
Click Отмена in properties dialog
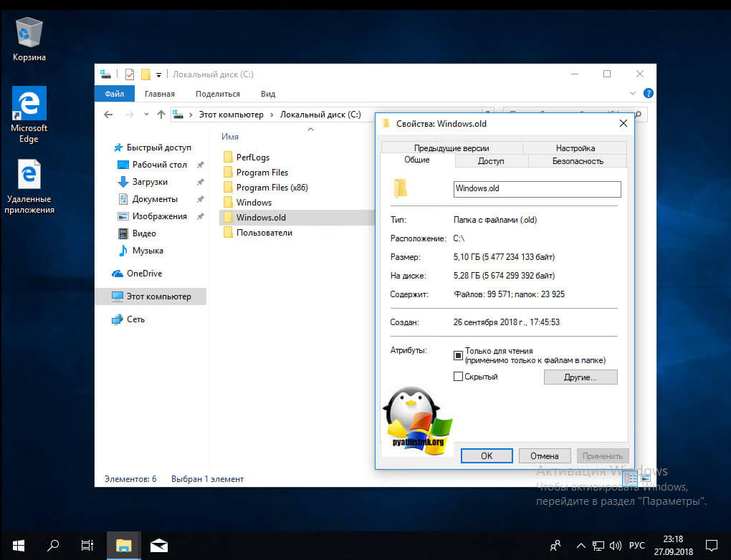coord(544,455)
